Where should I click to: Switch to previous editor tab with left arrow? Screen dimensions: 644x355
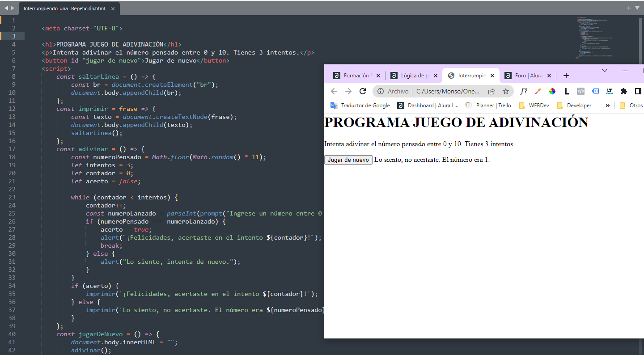tap(6, 8)
